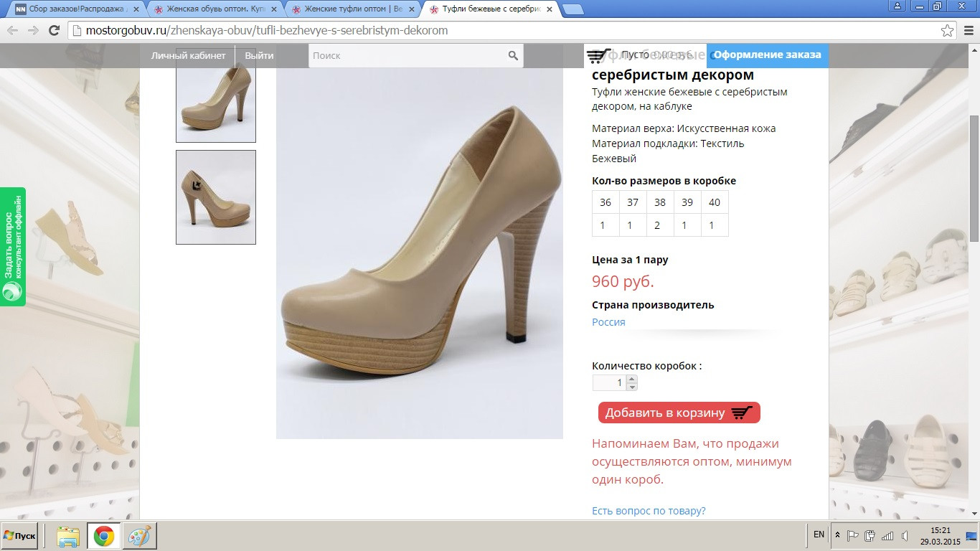980x551 pixels.
Task: Click size cell '40' in the table
Action: tap(715, 202)
